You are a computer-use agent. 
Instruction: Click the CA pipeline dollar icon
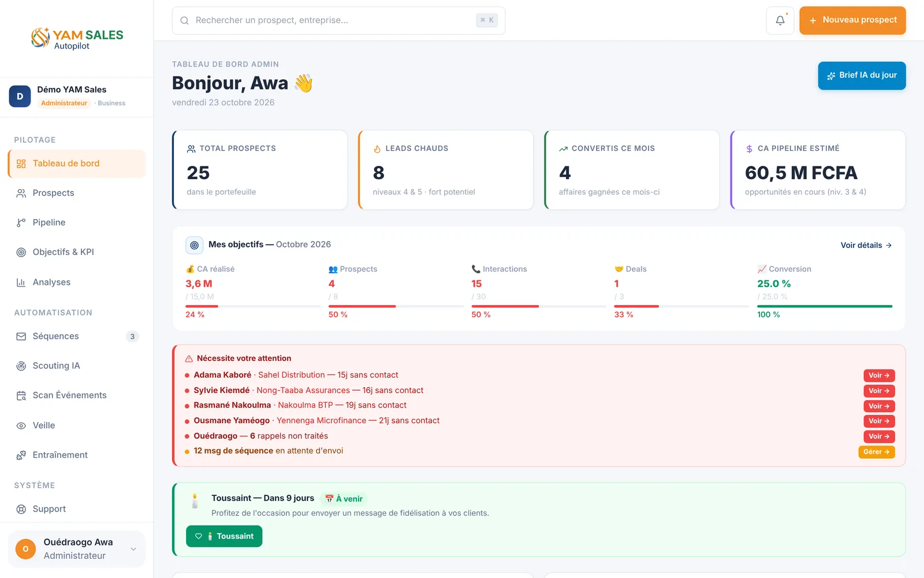pos(749,149)
